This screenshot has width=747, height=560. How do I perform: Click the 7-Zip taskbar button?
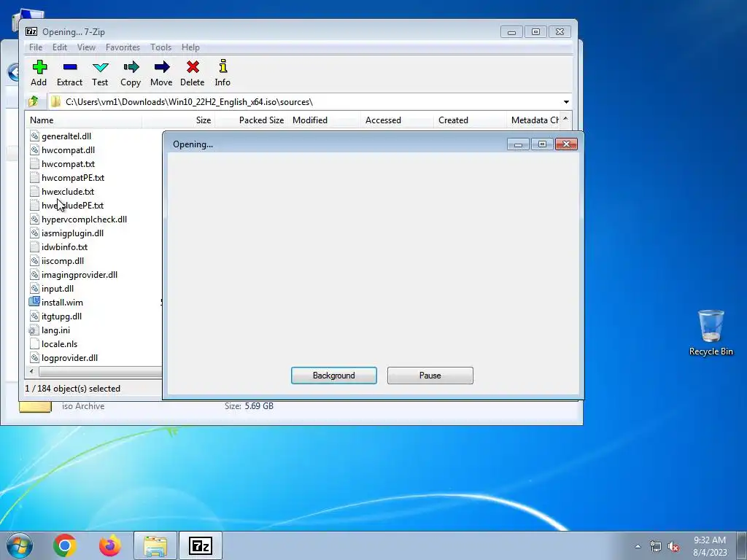(x=200, y=545)
